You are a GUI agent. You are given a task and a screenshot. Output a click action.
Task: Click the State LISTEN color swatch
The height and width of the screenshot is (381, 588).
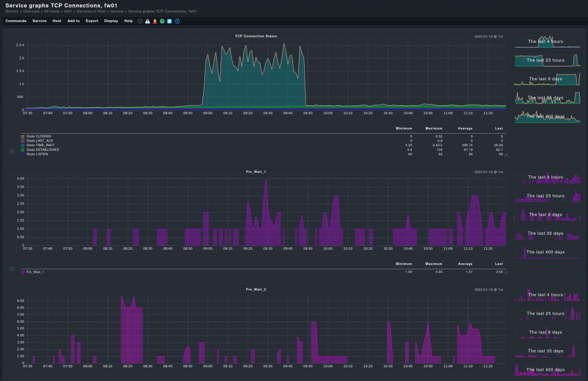pos(23,155)
